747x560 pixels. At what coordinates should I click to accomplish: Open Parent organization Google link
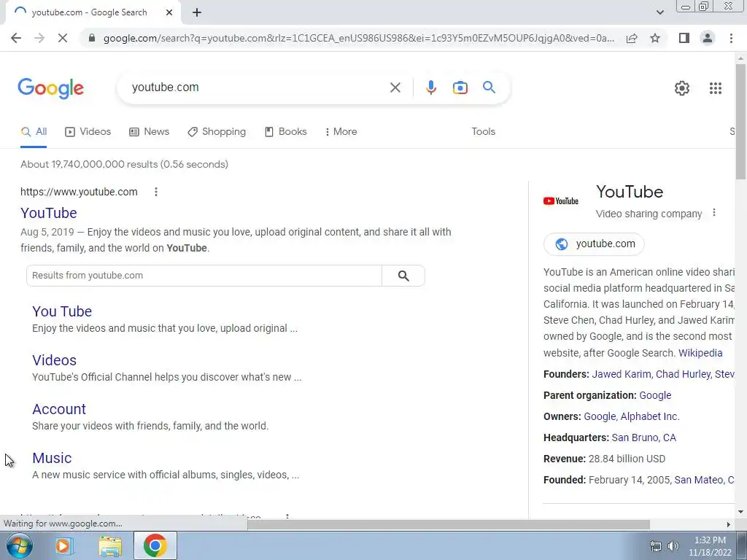(655, 395)
